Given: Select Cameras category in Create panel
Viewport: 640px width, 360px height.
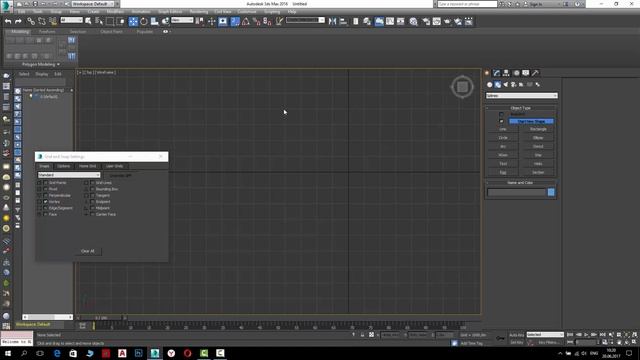Looking at the screenshot, I should (513, 84).
